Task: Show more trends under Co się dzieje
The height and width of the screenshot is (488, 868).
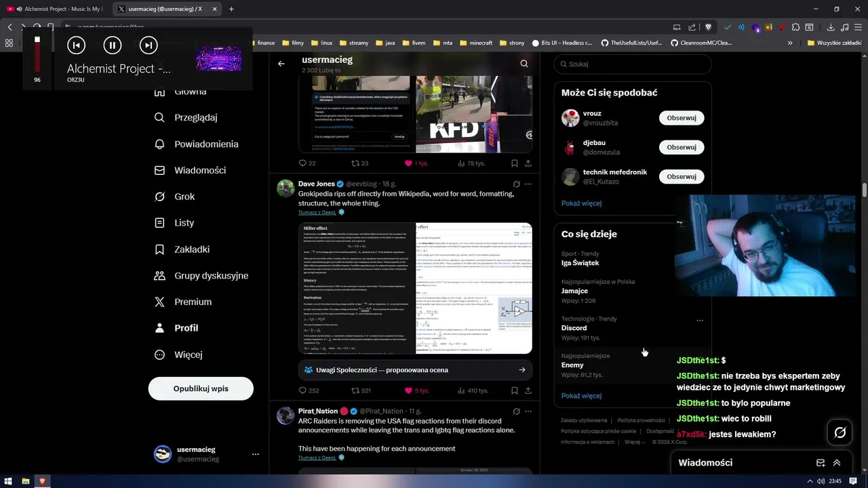Action: (581, 396)
